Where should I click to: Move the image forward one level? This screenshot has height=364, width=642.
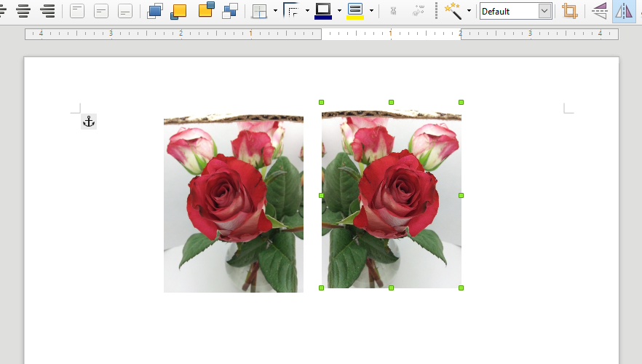(178, 11)
